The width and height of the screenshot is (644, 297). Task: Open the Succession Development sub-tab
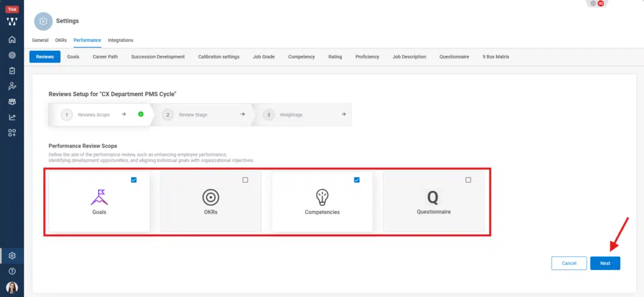[x=158, y=57]
